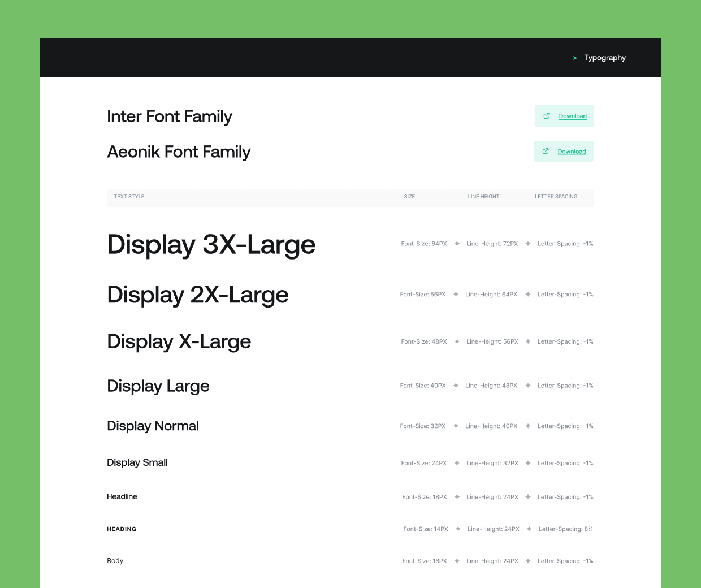701x588 pixels.
Task: Download the Aeonik Font Family
Action: pos(572,152)
